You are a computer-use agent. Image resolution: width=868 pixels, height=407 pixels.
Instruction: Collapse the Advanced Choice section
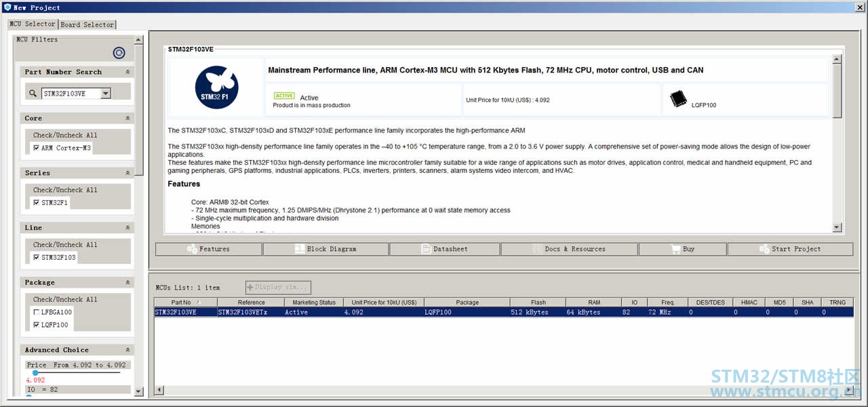pos(127,350)
